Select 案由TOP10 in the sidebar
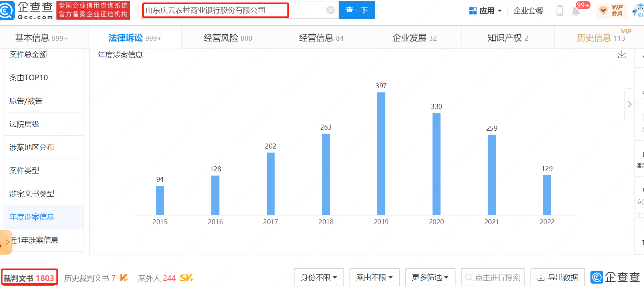Image resolution: width=644 pixels, height=286 pixels. coord(44,77)
